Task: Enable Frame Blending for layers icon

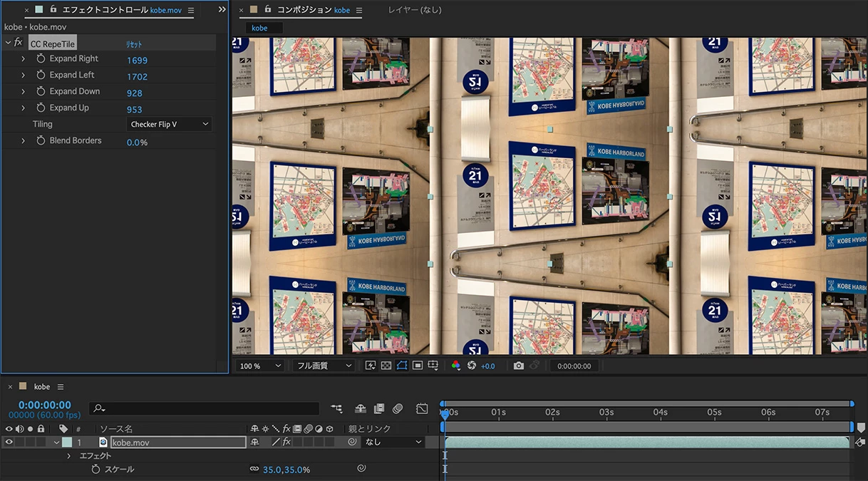Action: tap(379, 408)
